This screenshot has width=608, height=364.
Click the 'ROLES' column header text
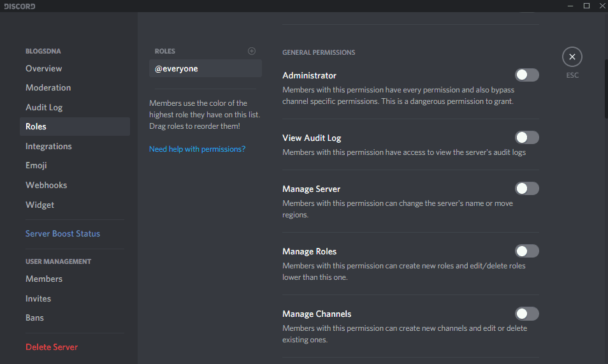click(x=165, y=51)
